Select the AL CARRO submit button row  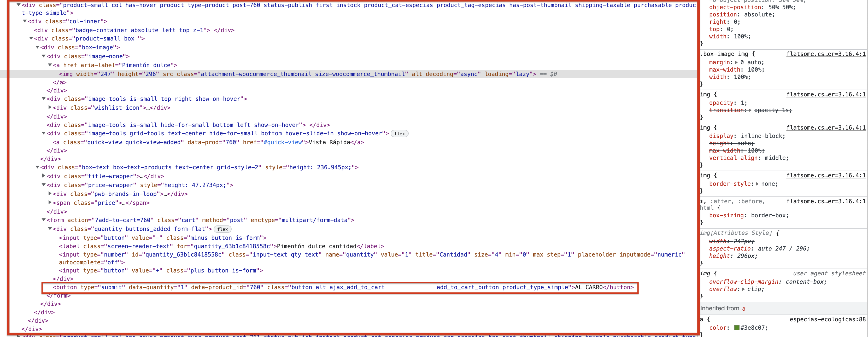(x=343, y=287)
